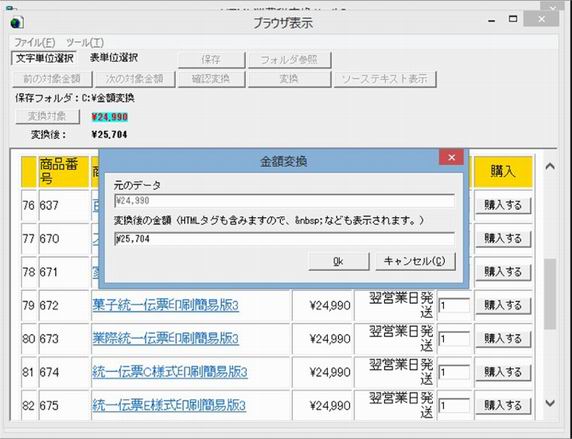This screenshot has height=439, width=572.
Task: Minimize the ブラウザ表示 window
Action: [x=491, y=21]
